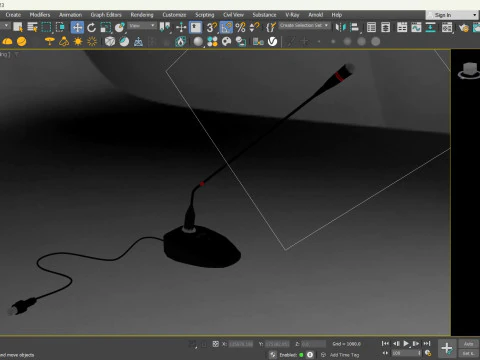Screen dimensions: 480x360
Task: Click V-Ray dome light icon
Action: coord(7,41)
